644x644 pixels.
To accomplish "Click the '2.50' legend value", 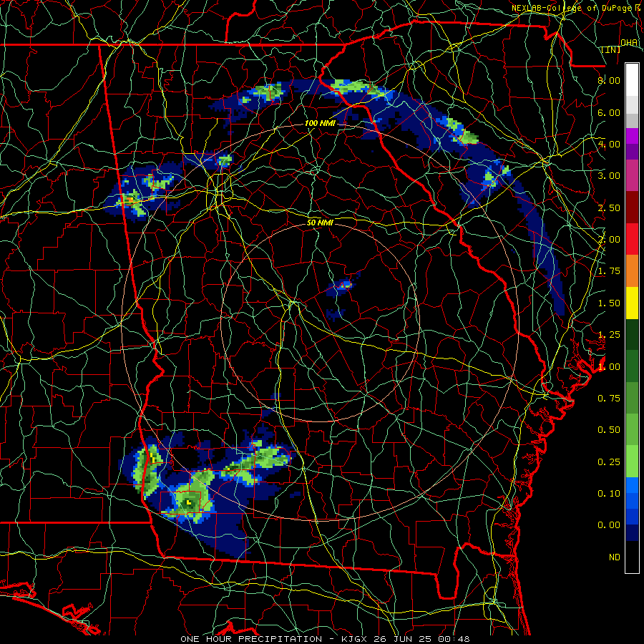I will click(x=609, y=208).
